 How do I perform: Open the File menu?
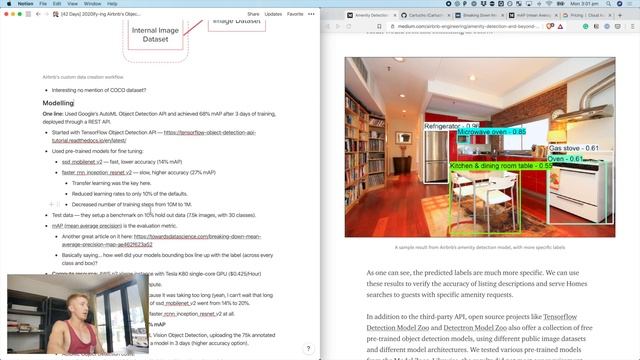[x=43, y=4]
